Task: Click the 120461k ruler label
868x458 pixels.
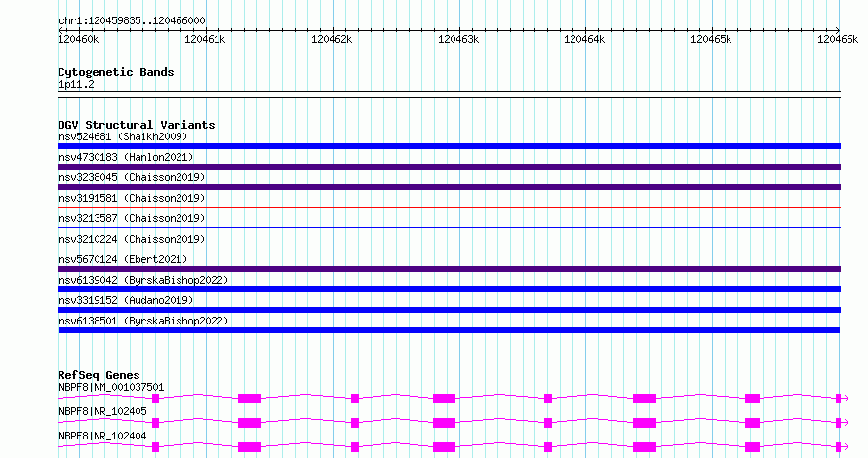Action: pos(205,39)
